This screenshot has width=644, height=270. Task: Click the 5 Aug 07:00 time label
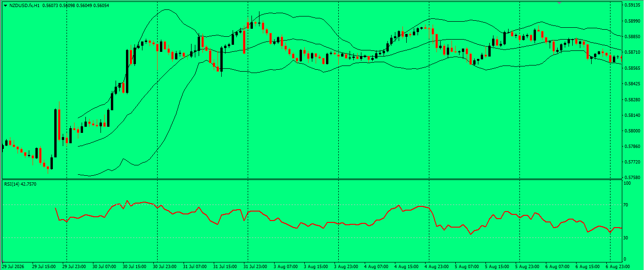pyautogui.click(x=466, y=266)
